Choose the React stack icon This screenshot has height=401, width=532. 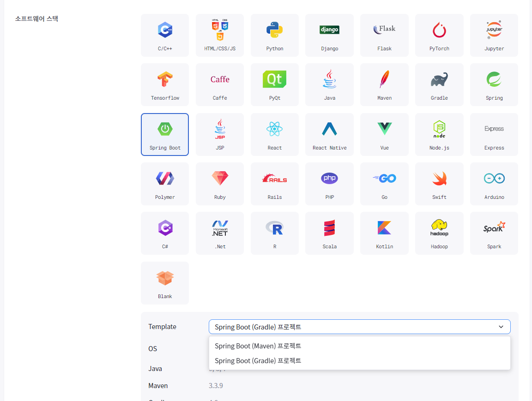[275, 135]
